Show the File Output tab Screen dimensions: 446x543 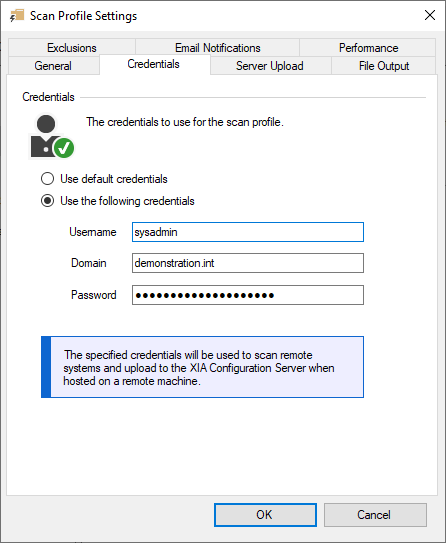(384, 65)
